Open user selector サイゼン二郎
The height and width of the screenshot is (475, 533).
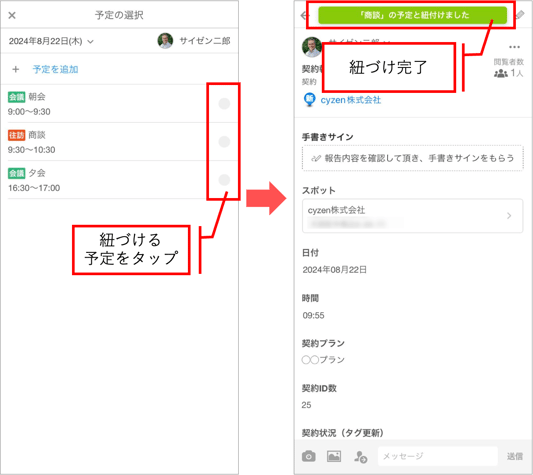[194, 41]
